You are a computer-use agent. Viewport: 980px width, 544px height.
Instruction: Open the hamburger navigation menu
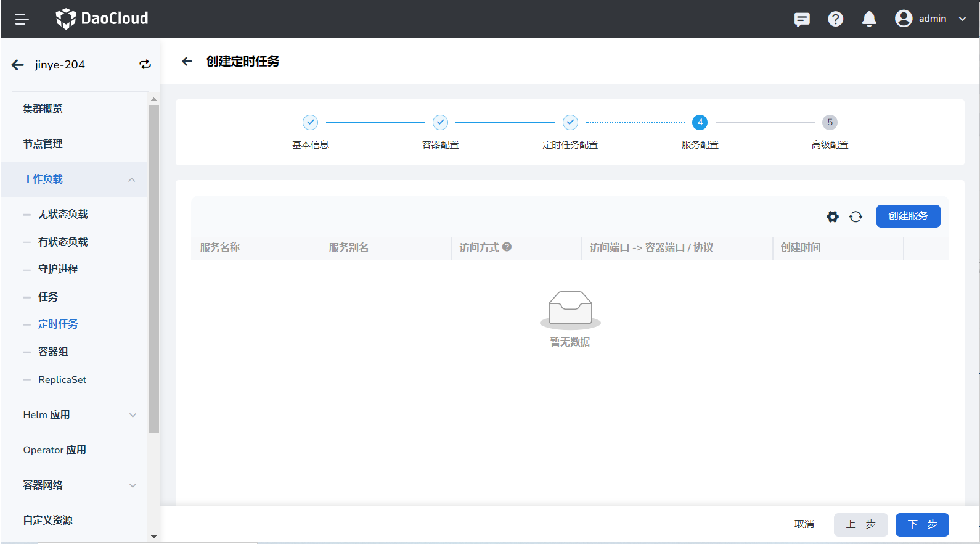[x=22, y=19]
